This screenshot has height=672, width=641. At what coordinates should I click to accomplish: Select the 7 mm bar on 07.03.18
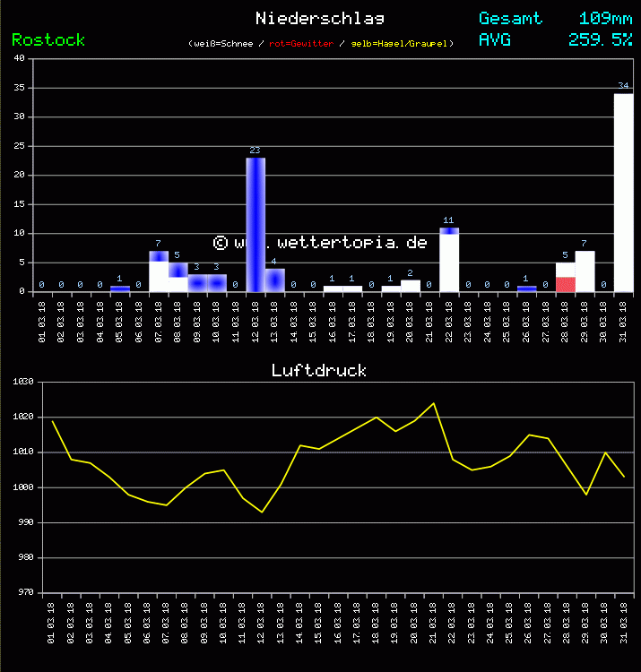click(x=159, y=271)
